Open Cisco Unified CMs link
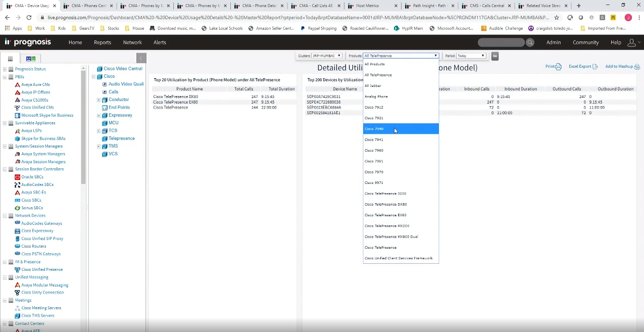The width and height of the screenshot is (644, 332). tap(37, 108)
